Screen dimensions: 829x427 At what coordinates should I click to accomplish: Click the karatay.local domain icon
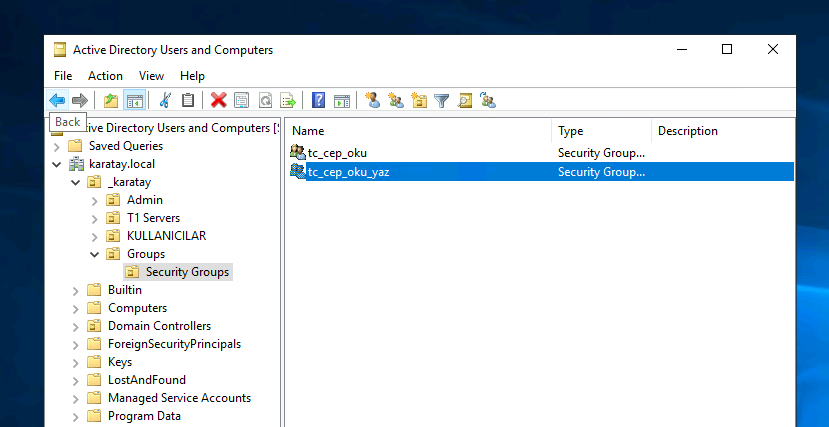pos(77,164)
